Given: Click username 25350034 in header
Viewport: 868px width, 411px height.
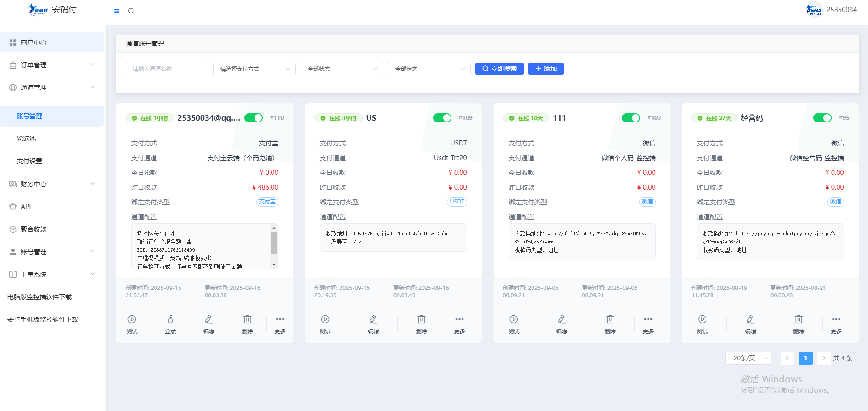Looking at the screenshot, I should [x=842, y=10].
